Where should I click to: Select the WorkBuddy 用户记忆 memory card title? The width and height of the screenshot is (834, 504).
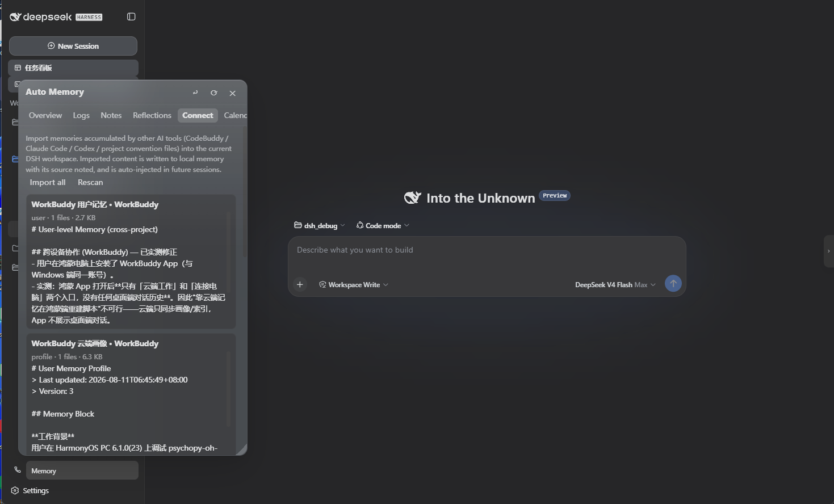[95, 204]
